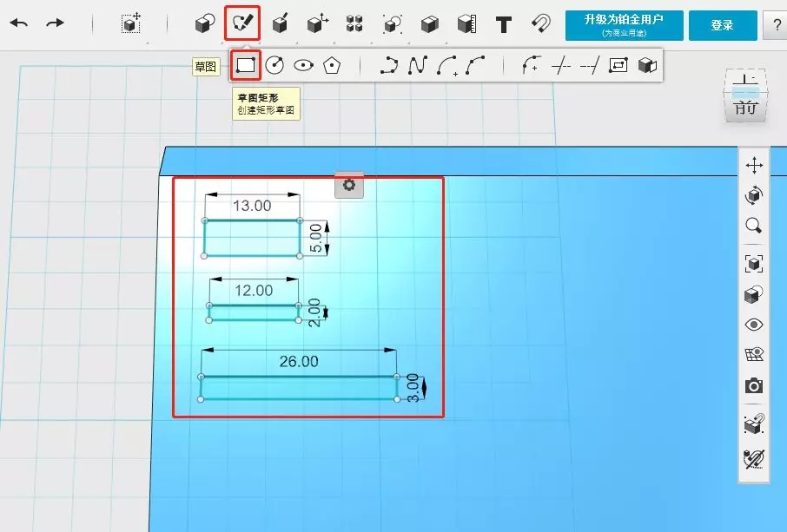Pick the Sketch Ellipse tool

click(x=302, y=65)
